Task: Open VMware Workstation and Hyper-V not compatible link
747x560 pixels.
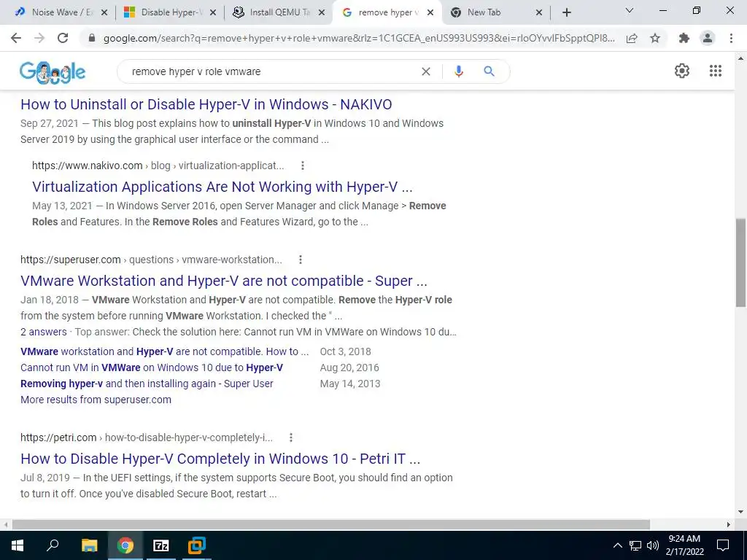Action: click(x=224, y=281)
